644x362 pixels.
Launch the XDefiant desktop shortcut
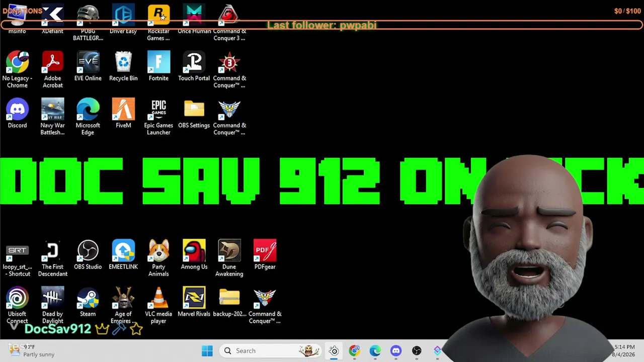[52, 19]
